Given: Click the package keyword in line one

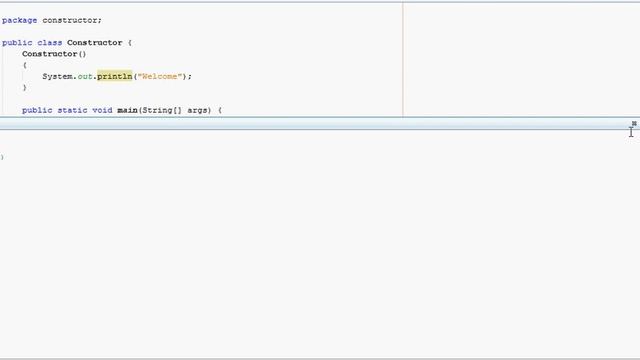Looking at the screenshot, I should [x=19, y=20].
